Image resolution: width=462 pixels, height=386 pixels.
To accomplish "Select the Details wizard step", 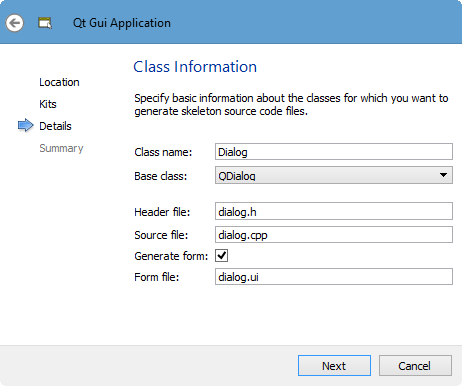I will [x=55, y=126].
